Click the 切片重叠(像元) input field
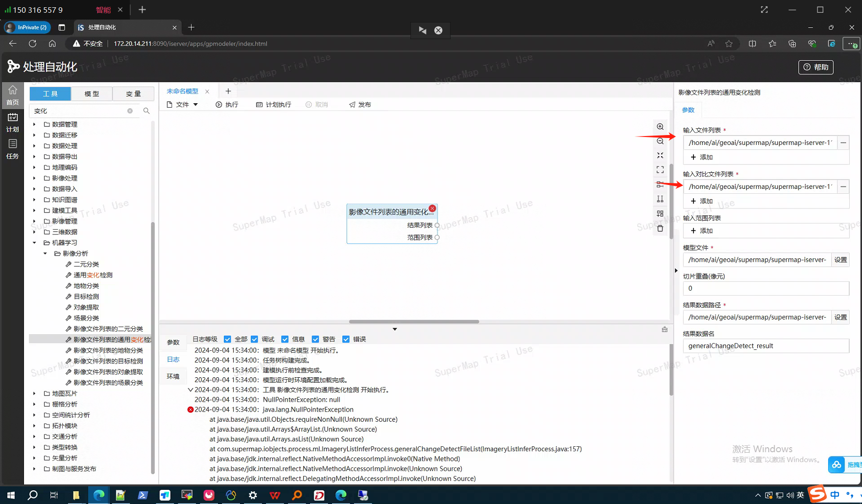The image size is (862, 504). point(766,288)
